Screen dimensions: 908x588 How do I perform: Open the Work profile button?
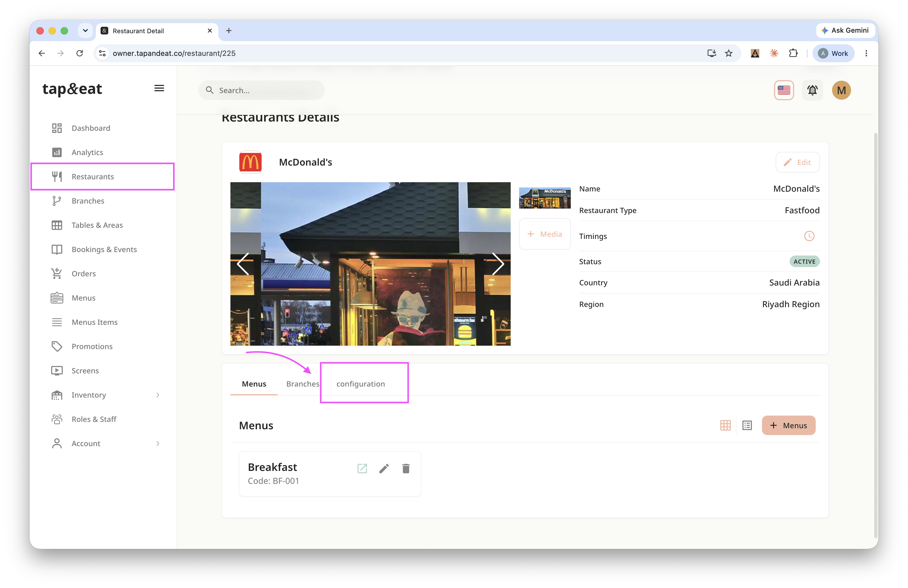(x=833, y=54)
